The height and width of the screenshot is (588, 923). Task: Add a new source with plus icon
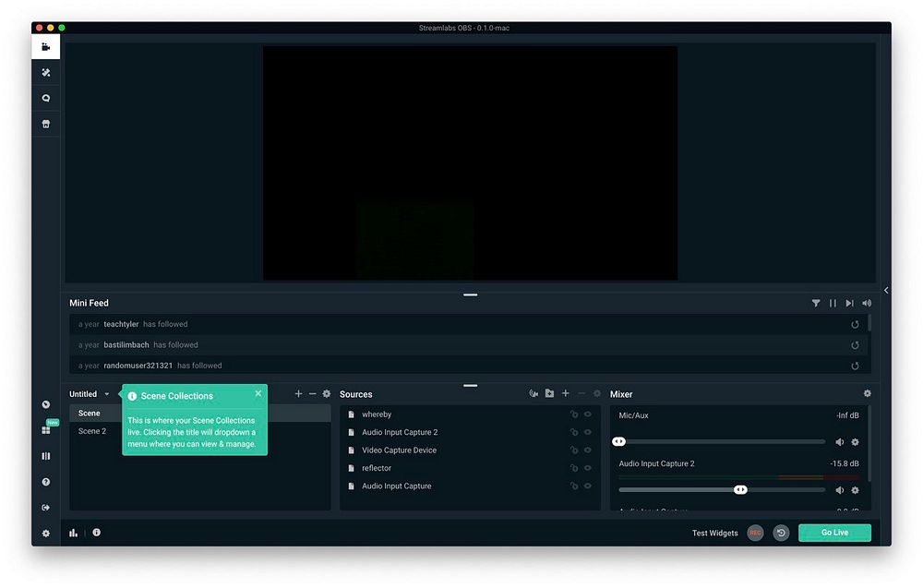(566, 393)
